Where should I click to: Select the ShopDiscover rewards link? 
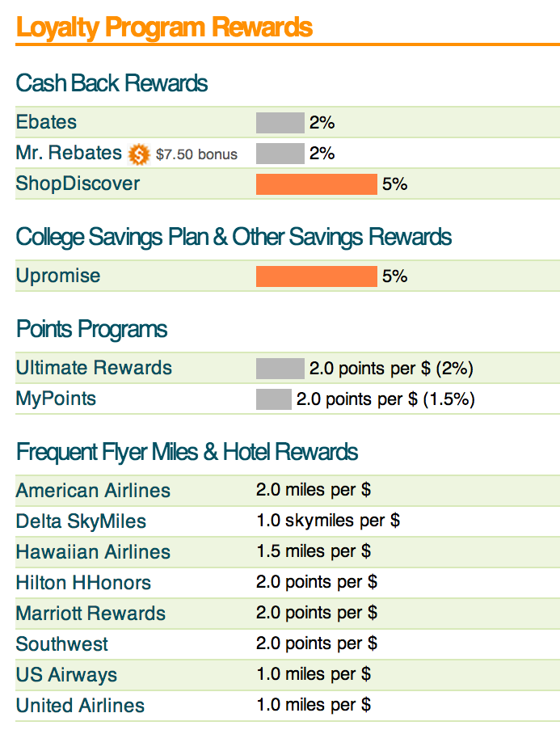tap(78, 184)
